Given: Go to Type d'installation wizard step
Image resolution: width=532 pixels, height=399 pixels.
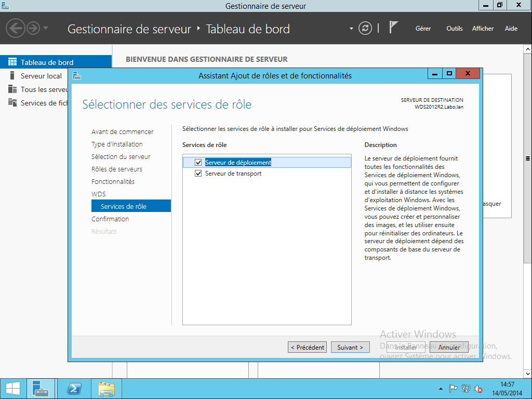Looking at the screenshot, I should [117, 144].
